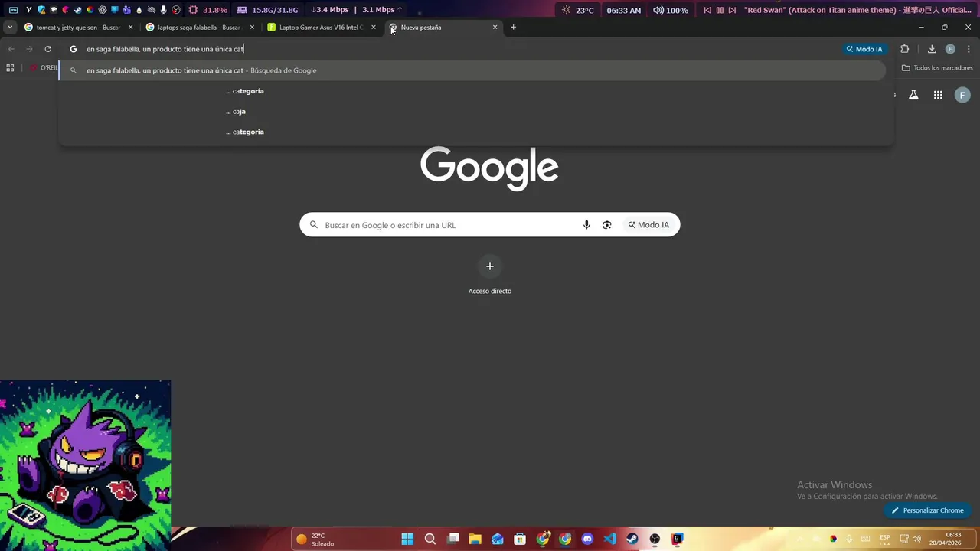Close the tomcat y jetty tab
Image resolution: width=980 pixels, height=551 pixels.
[130, 28]
